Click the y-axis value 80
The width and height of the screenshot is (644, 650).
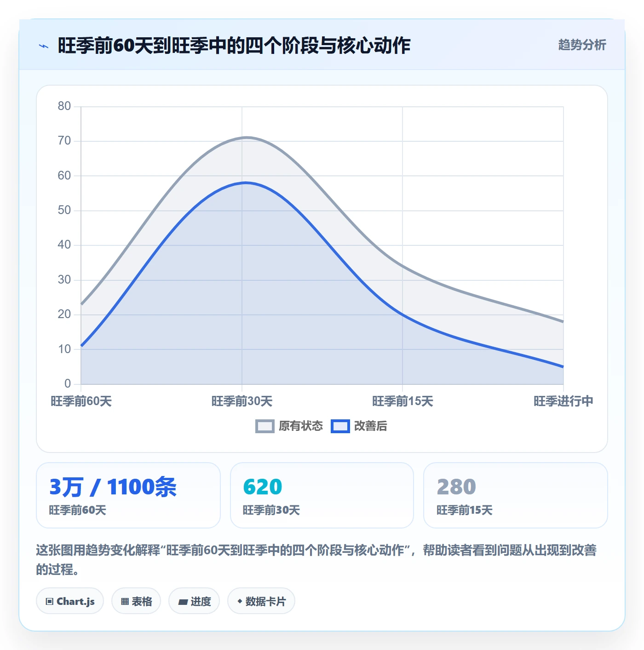64,106
